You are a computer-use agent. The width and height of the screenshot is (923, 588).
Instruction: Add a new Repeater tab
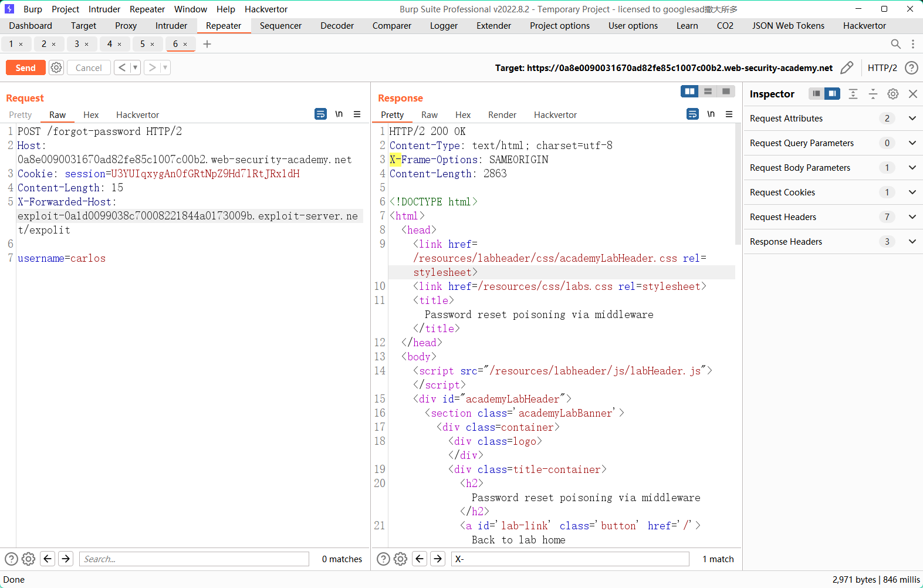(x=207, y=44)
